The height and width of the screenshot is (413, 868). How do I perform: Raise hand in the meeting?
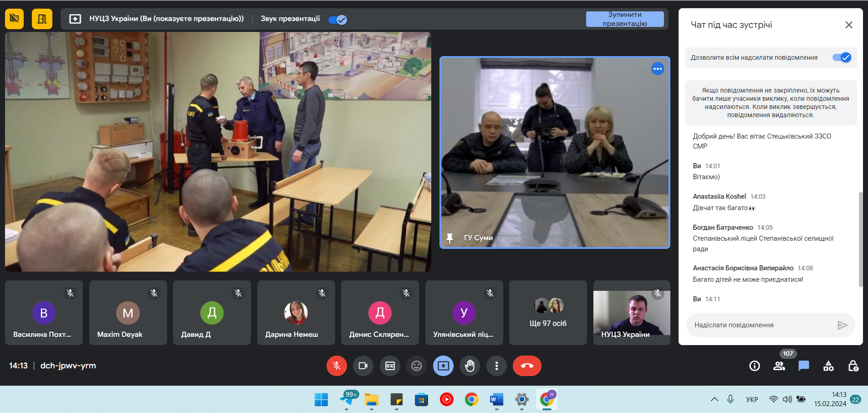pos(470,366)
